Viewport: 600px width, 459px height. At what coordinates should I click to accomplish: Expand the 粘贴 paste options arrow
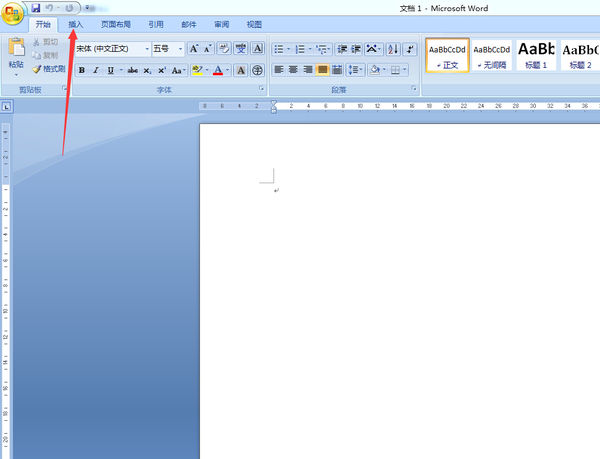16,75
